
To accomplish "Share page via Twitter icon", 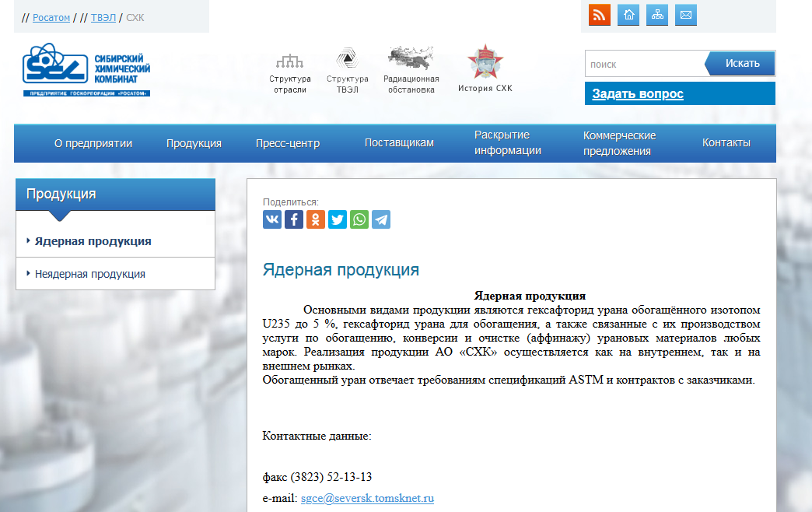I will 337,219.
